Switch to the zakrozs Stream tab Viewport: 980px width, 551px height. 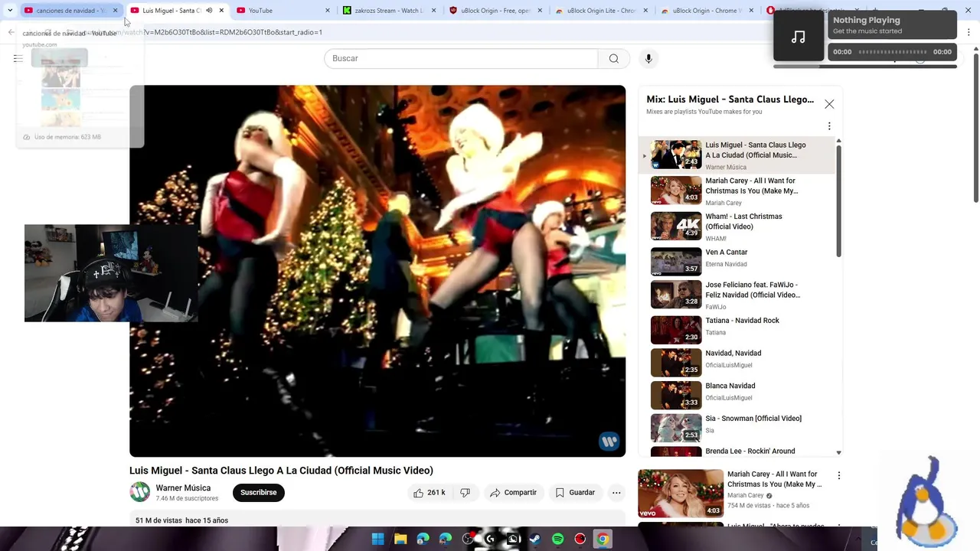pyautogui.click(x=390, y=11)
